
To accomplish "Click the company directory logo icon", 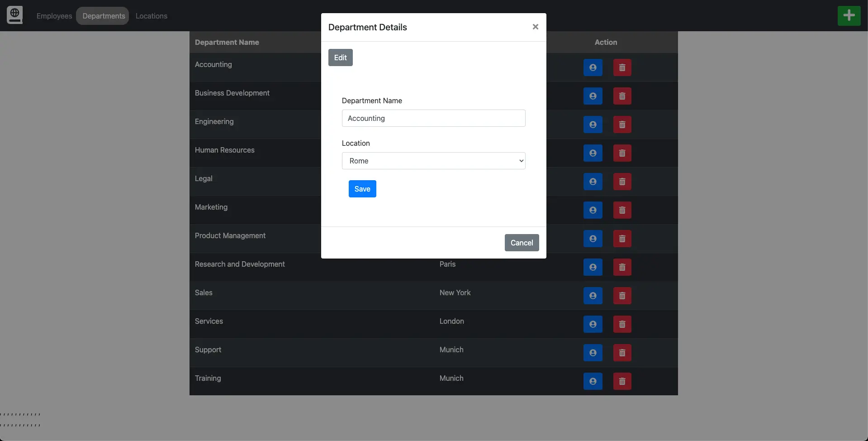I will point(14,15).
